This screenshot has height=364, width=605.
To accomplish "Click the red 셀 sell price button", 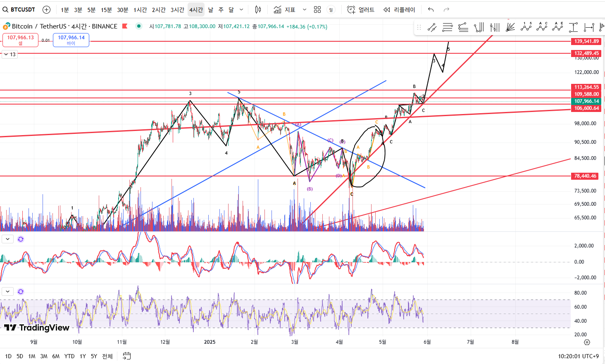I will click(x=20, y=40).
